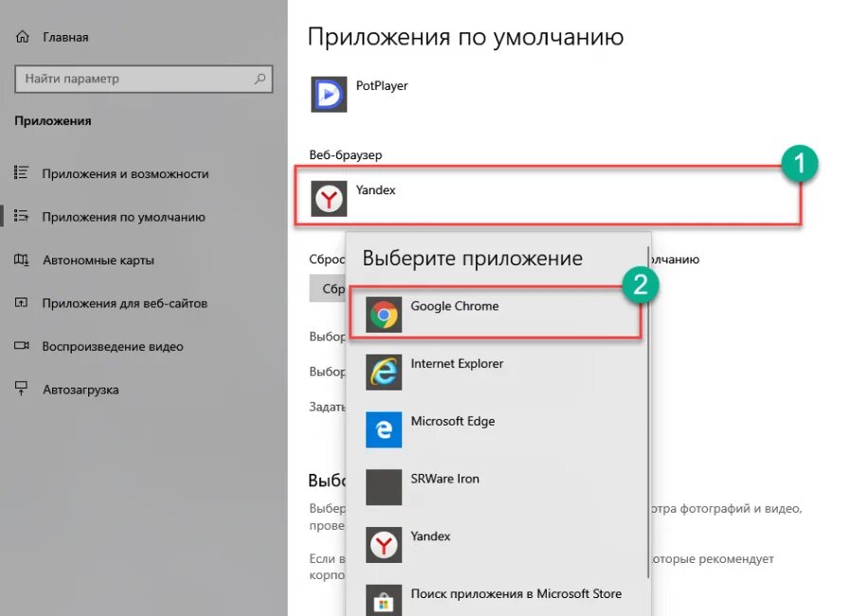Open the Веб-браузер Yandex default selector
This screenshot has width=866, height=616.
pyautogui.click(x=548, y=196)
